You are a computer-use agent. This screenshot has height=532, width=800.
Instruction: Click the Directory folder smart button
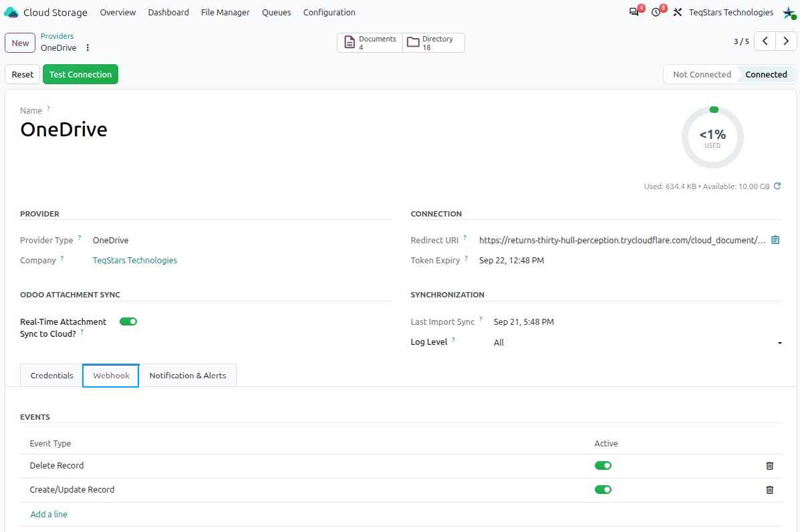coord(433,43)
